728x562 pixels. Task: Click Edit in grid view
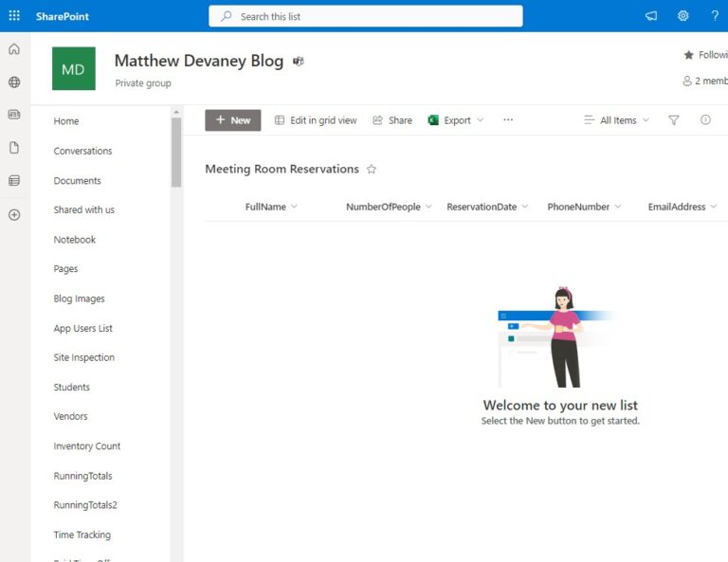point(316,120)
